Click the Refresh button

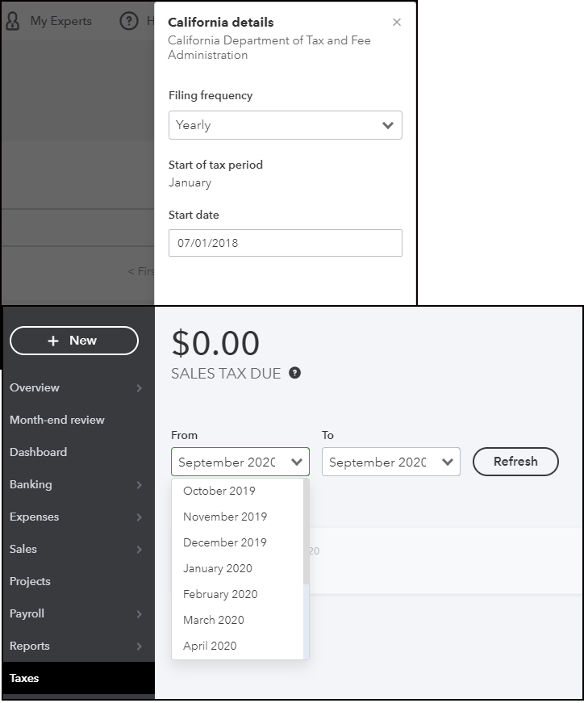coord(515,462)
